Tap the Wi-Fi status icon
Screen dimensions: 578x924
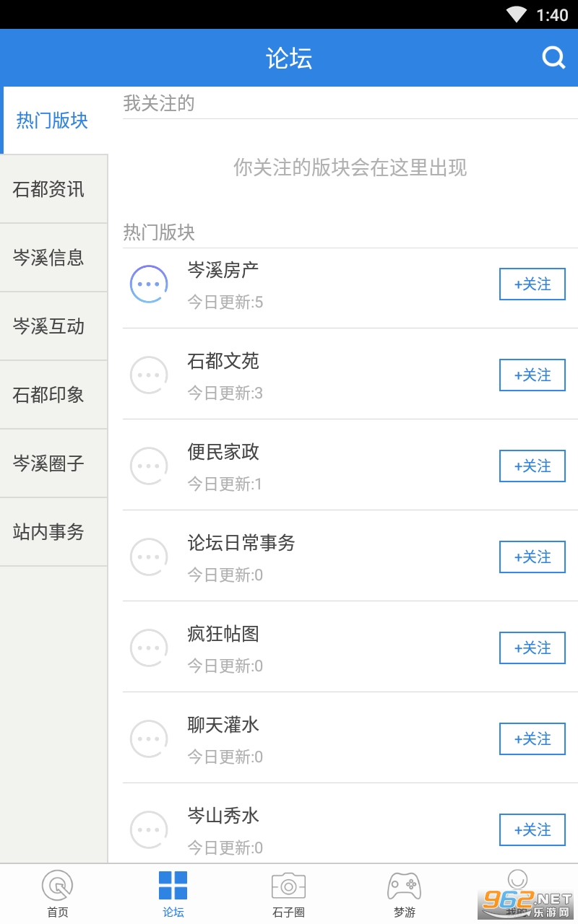point(517,14)
